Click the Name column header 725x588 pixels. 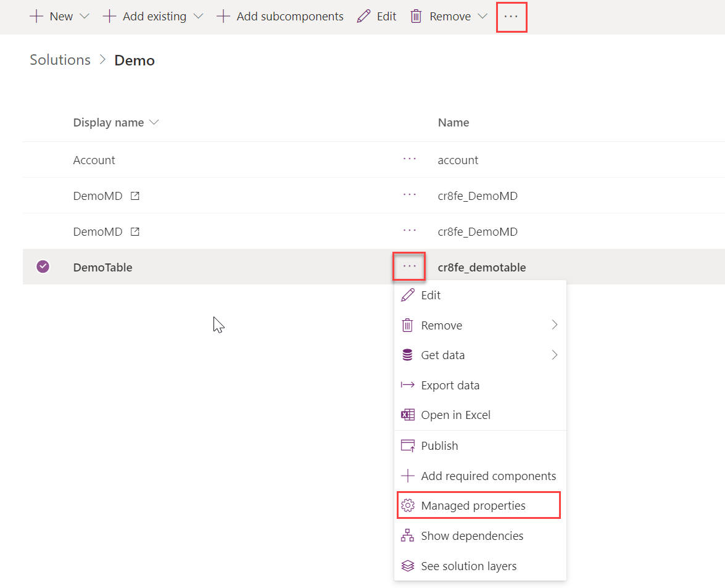click(454, 123)
